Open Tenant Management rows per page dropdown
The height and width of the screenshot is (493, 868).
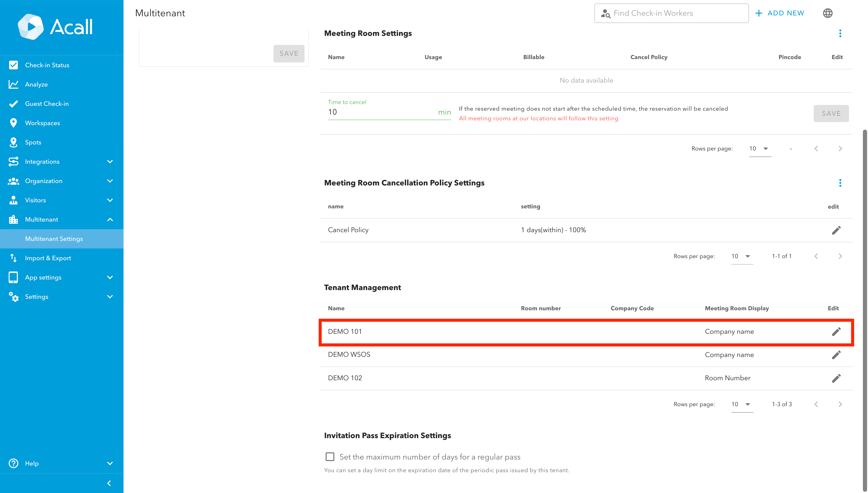pyautogui.click(x=741, y=404)
